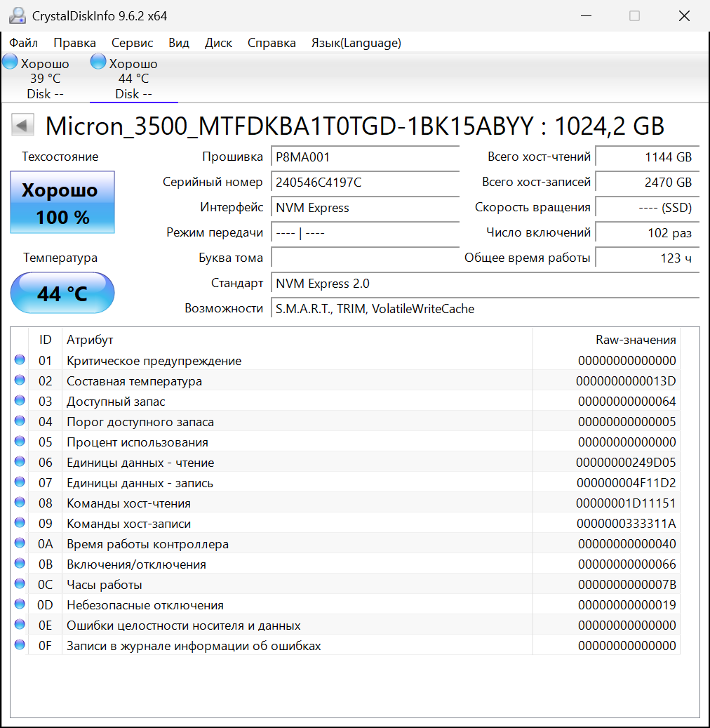Click the power-on count value 102 раз
Screen dimensions: 710x728
coord(648,232)
